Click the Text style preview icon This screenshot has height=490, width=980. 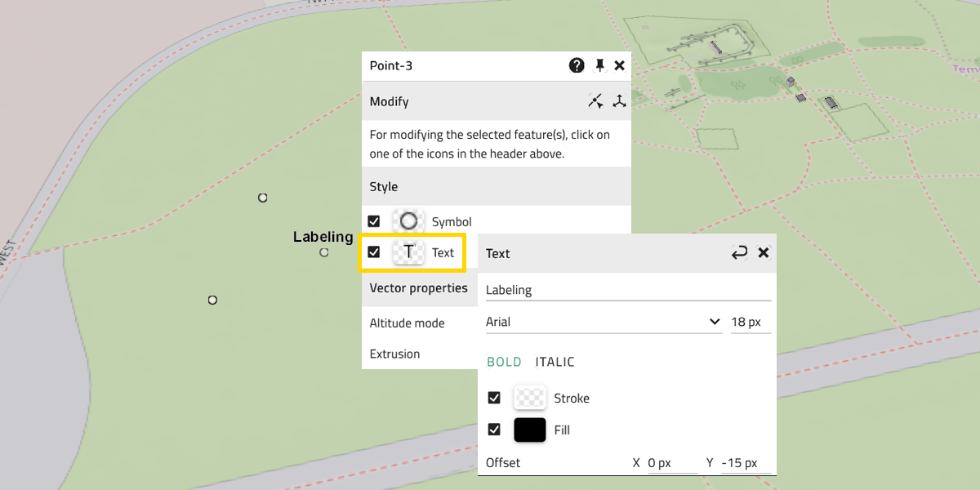[x=408, y=252]
